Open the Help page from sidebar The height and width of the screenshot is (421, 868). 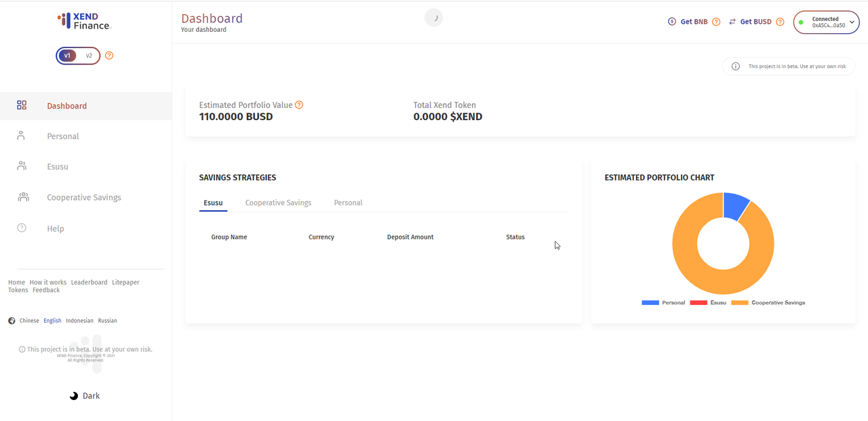56,228
